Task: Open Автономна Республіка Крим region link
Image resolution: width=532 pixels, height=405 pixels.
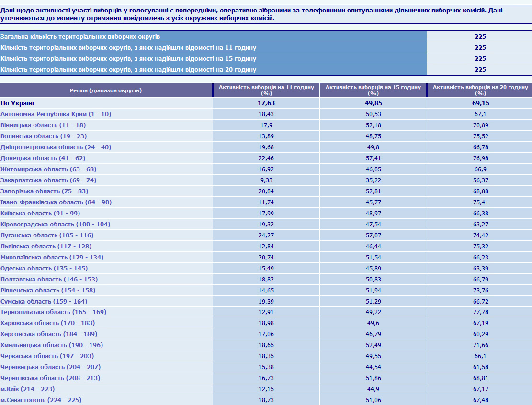Action: 56,114
